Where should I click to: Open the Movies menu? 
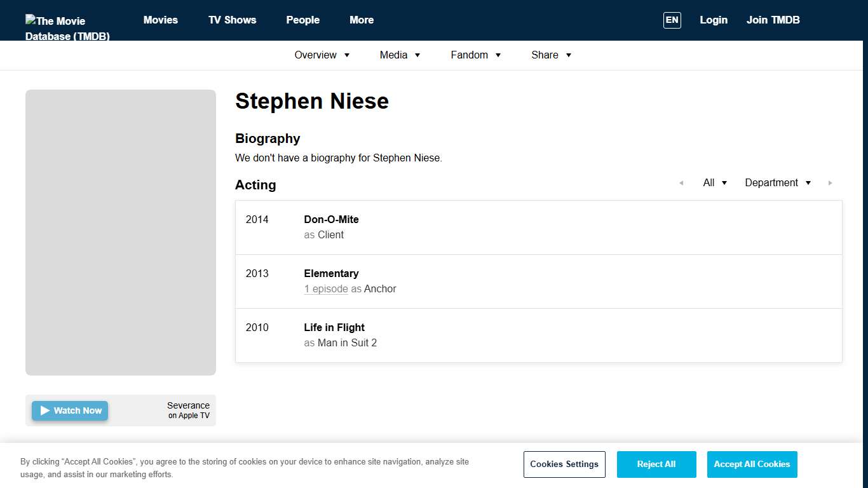click(x=160, y=20)
